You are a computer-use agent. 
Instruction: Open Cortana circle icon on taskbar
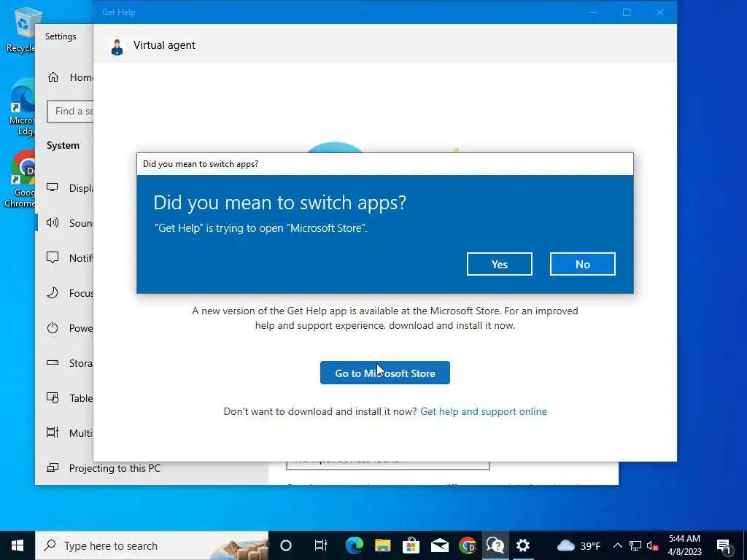coord(286,545)
